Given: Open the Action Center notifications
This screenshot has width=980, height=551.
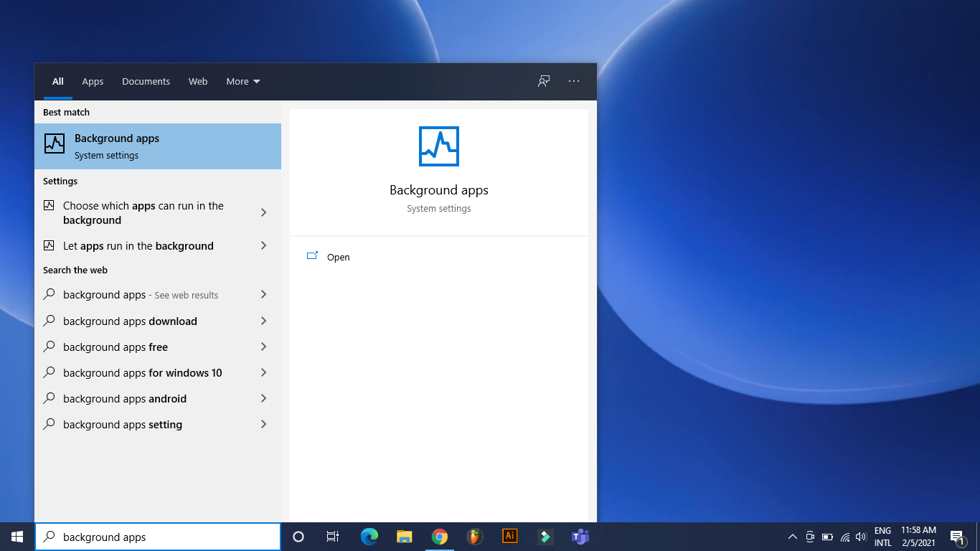Looking at the screenshot, I should pos(957,537).
